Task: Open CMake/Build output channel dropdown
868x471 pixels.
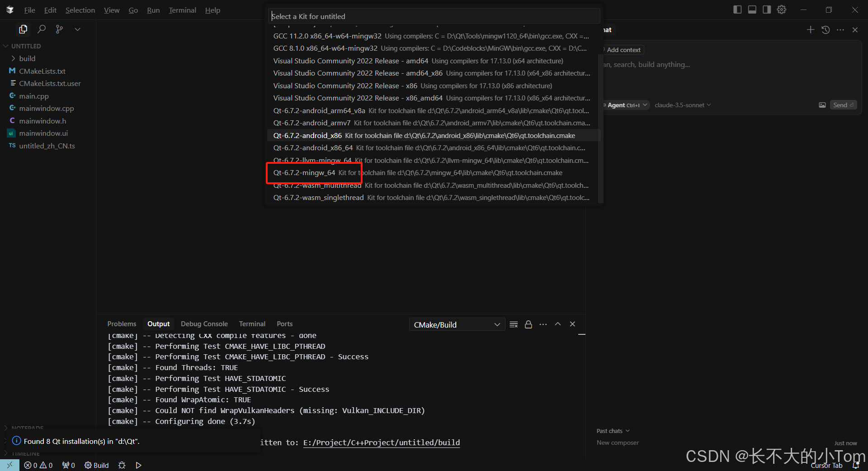Action: (457, 324)
